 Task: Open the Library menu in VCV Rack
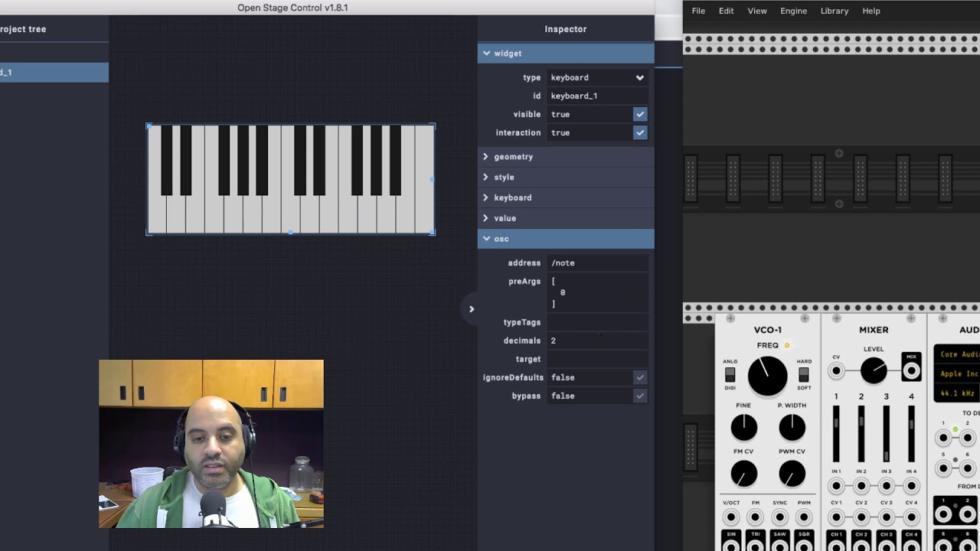point(835,11)
